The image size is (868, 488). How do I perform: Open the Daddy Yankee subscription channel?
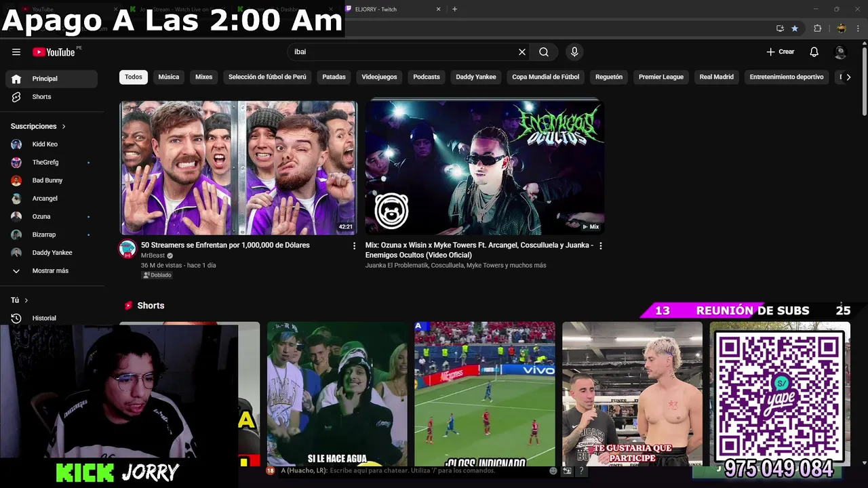click(52, 253)
